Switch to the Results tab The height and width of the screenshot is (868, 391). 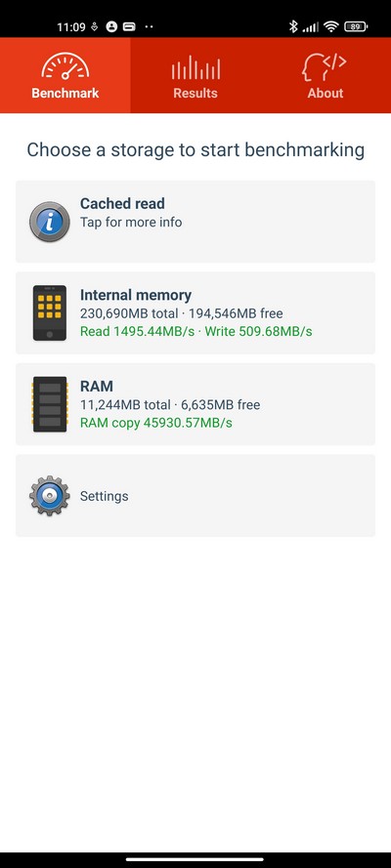[x=195, y=75]
